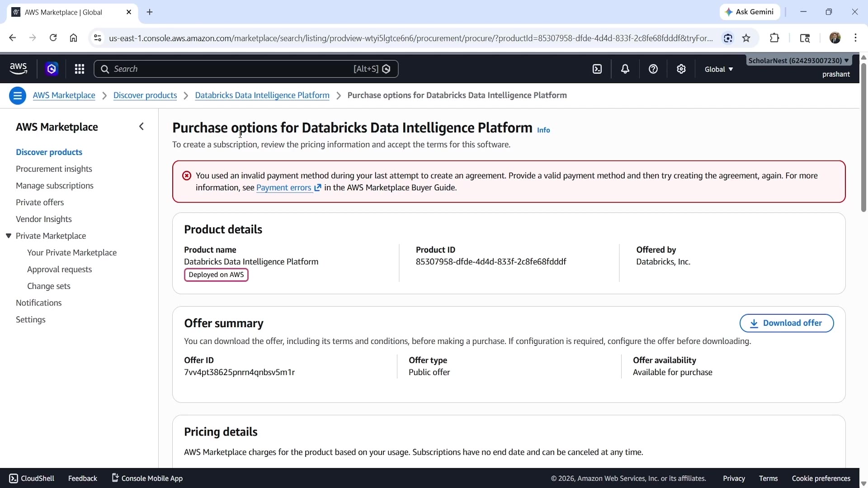Click the external link icon after Payment errors

pos(318,188)
